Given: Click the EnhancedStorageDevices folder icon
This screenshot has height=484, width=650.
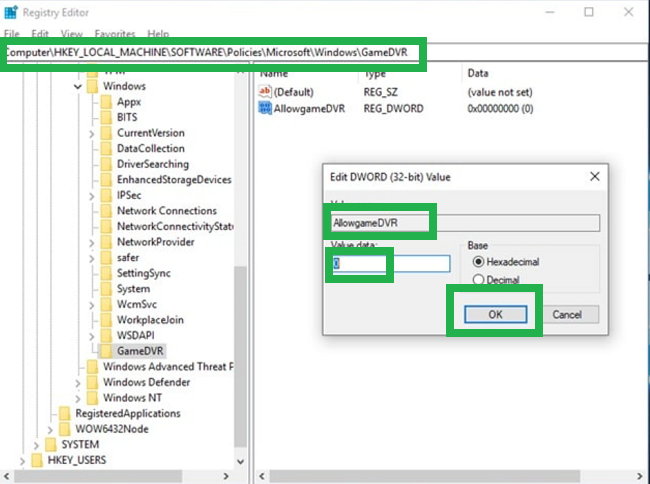Looking at the screenshot, I should pyautogui.click(x=107, y=180).
